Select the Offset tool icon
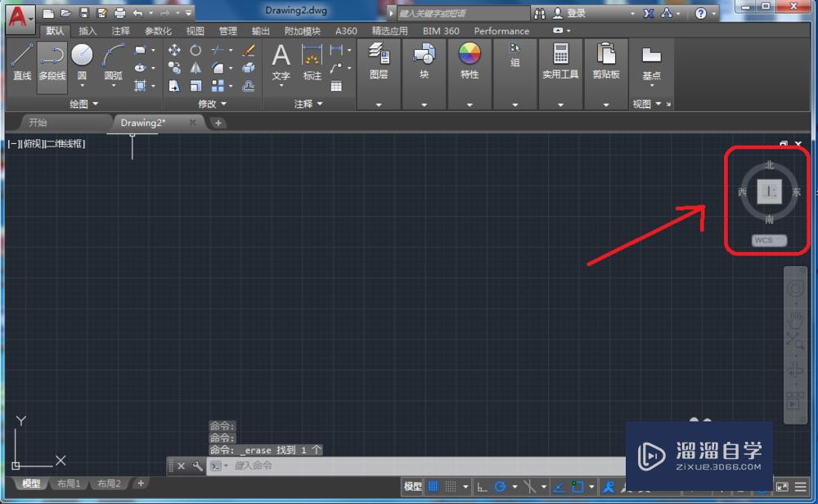This screenshot has width=818, height=504. pyautogui.click(x=249, y=86)
